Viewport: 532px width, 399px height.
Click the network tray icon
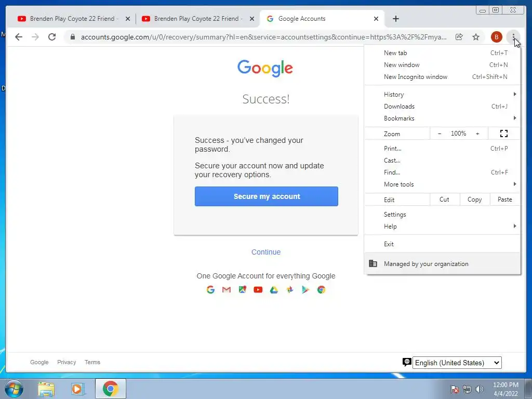point(467,389)
